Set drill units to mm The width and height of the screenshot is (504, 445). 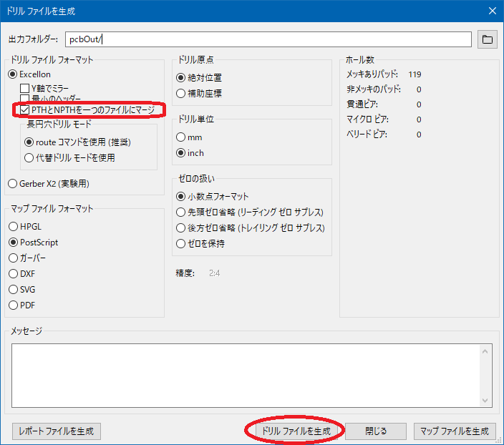(181, 137)
